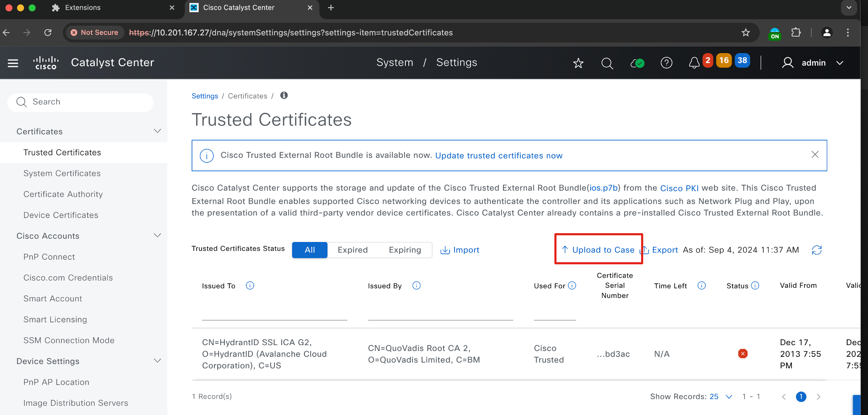Click the red expired status icon in HydrantID row
Screen dimensions: 868x415
[743, 354]
